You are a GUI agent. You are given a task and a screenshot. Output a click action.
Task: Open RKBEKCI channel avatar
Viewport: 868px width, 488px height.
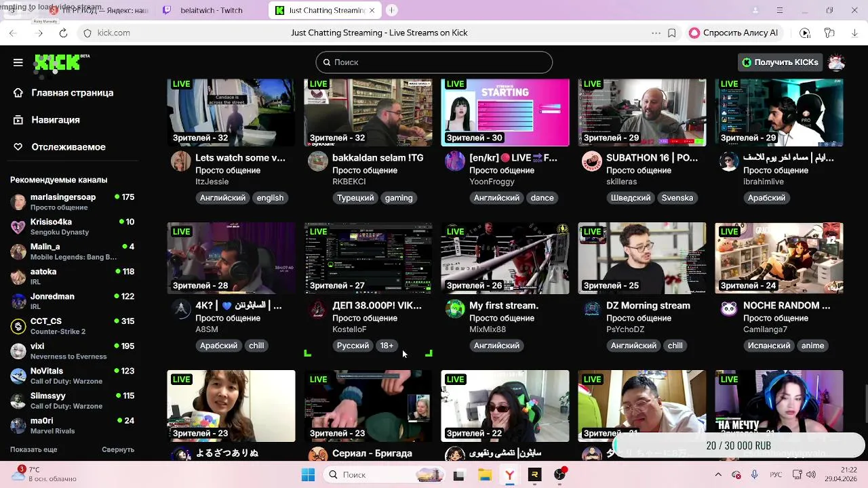point(318,161)
